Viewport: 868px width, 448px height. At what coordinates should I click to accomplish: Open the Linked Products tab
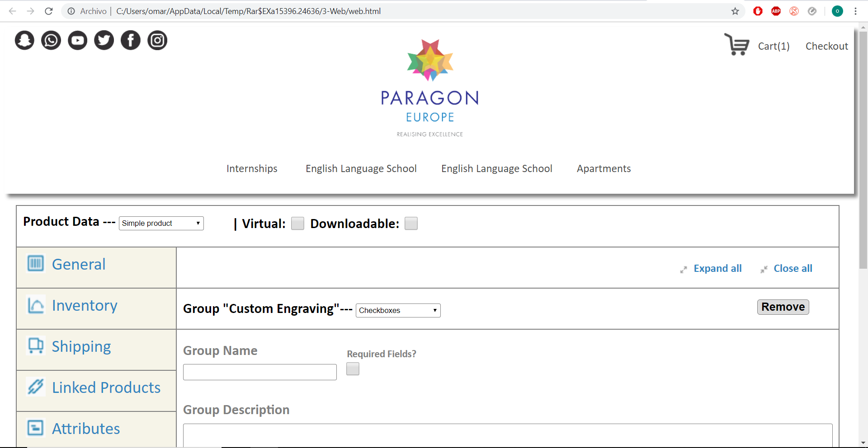coord(106,388)
